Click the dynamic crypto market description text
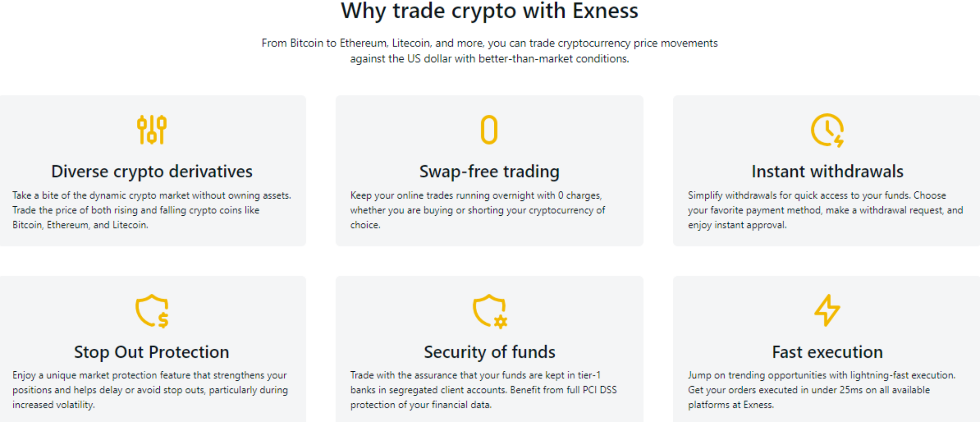Image resolution: width=980 pixels, height=422 pixels. pyautogui.click(x=152, y=210)
